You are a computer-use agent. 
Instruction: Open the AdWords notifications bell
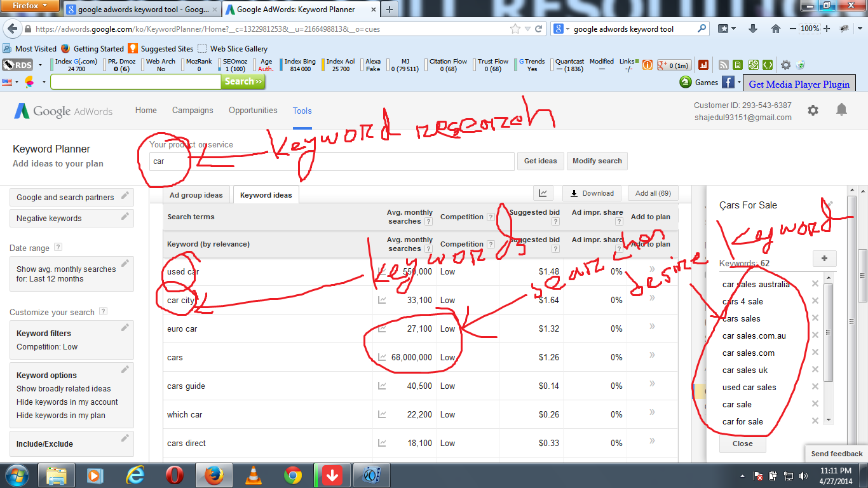[841, 110]
